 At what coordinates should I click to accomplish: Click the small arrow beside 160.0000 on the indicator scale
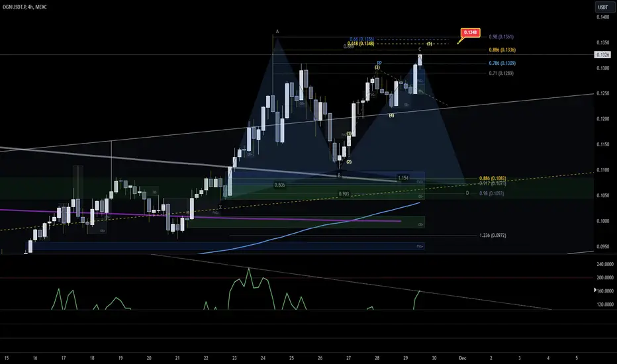(x=595, y=290)
